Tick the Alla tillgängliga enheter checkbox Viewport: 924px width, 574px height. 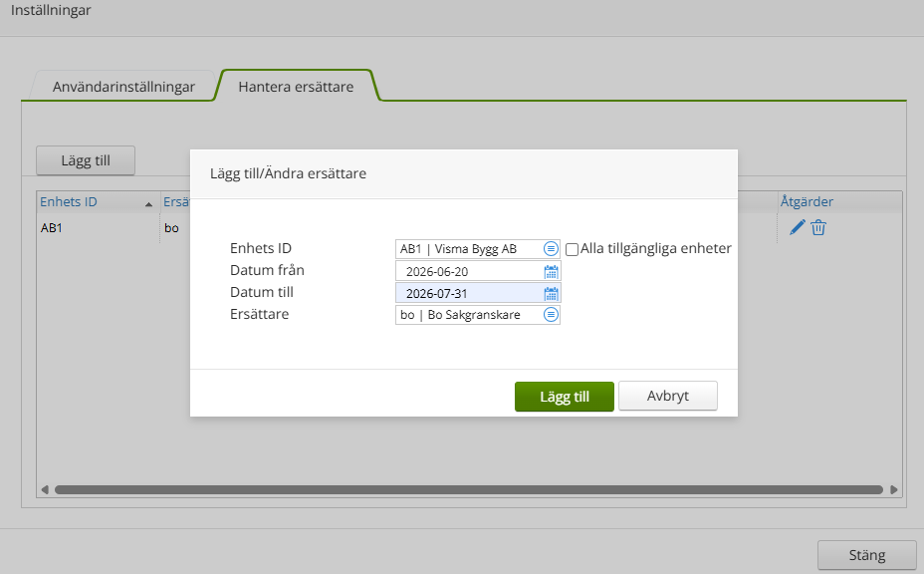pyautogui.click(x=572, y=249)
